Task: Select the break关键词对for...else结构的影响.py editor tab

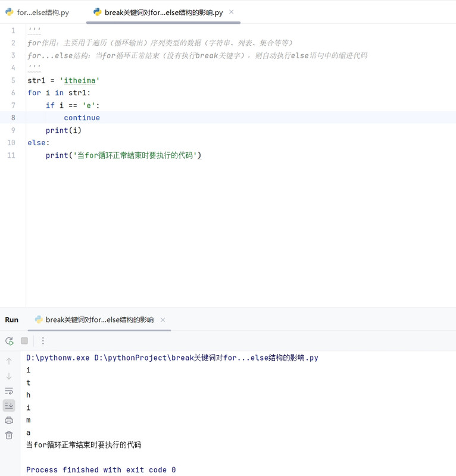Action: tap(164, 12)
